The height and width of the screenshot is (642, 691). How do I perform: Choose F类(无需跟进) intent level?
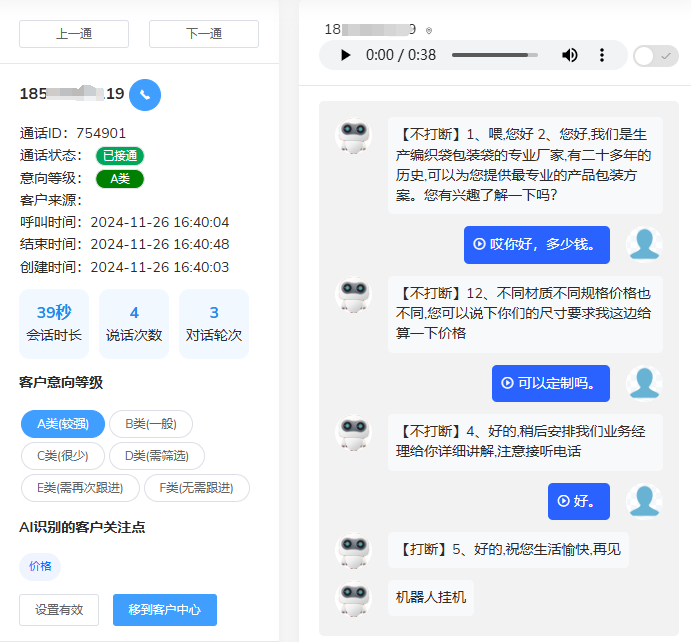pyautogui.click(x=197, y=488)
